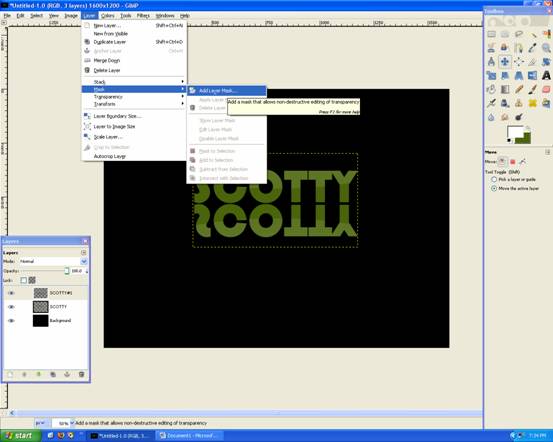Viewport: 553px width, 442px height.
Task: Enable the lock pixels checkbox
Action: click(x=24, y=280)
